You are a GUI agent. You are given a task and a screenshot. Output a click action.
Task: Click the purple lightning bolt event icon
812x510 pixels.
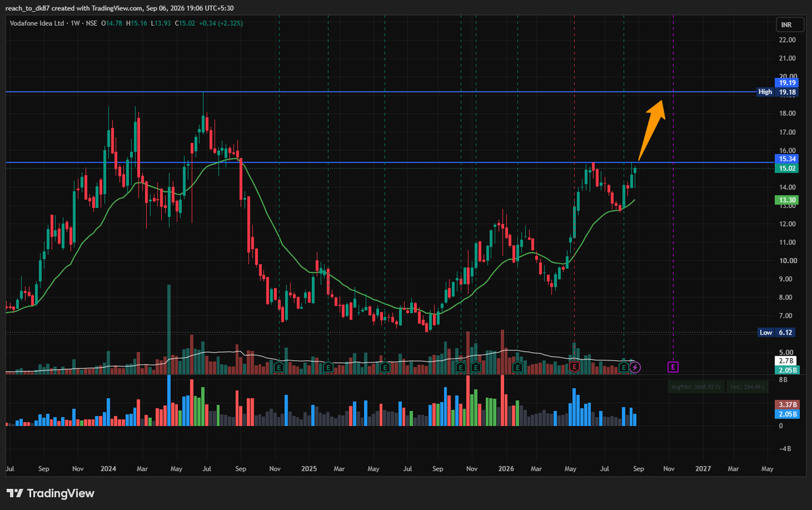point(635,367)
